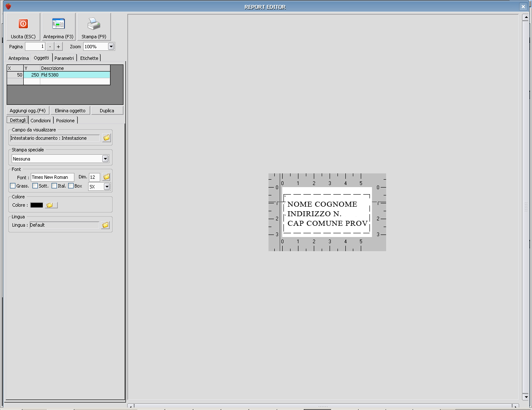Click the black Colore swatch

point(37,205)
